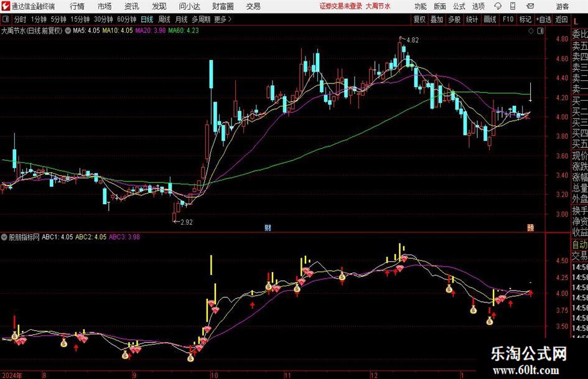Open the 市场 menu
Screen dimensions: 588x379
(105, 6)
